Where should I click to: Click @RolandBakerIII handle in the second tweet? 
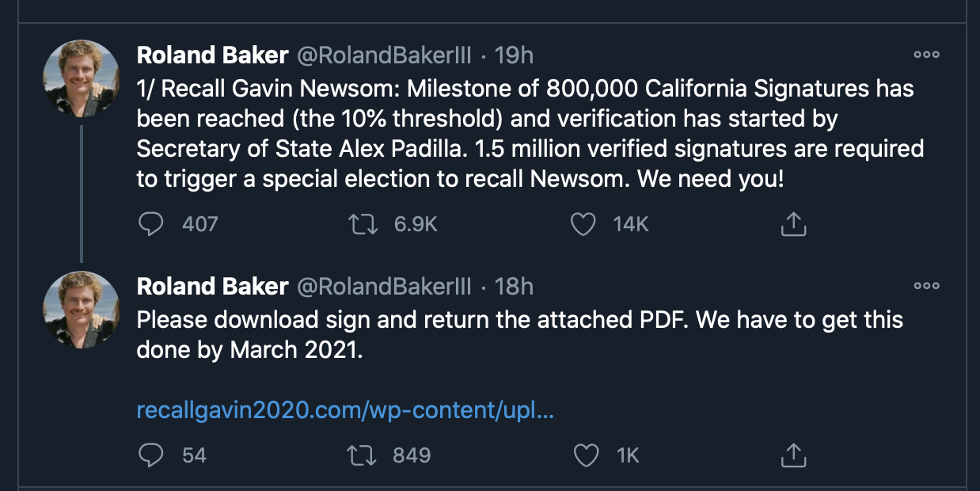click(383, 286)
